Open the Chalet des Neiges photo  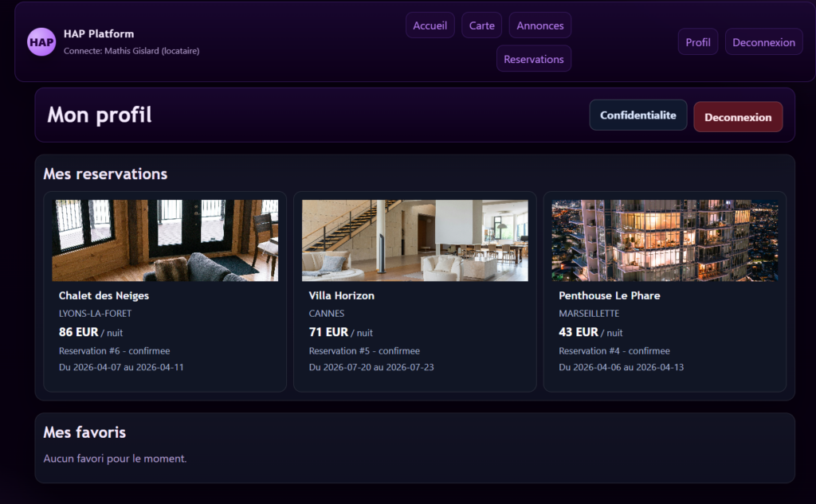(x=165, y=240)
